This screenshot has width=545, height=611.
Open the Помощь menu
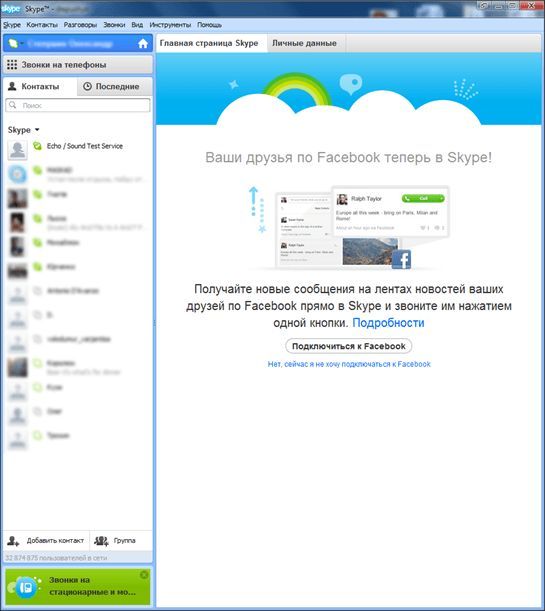tap(209, 25)
